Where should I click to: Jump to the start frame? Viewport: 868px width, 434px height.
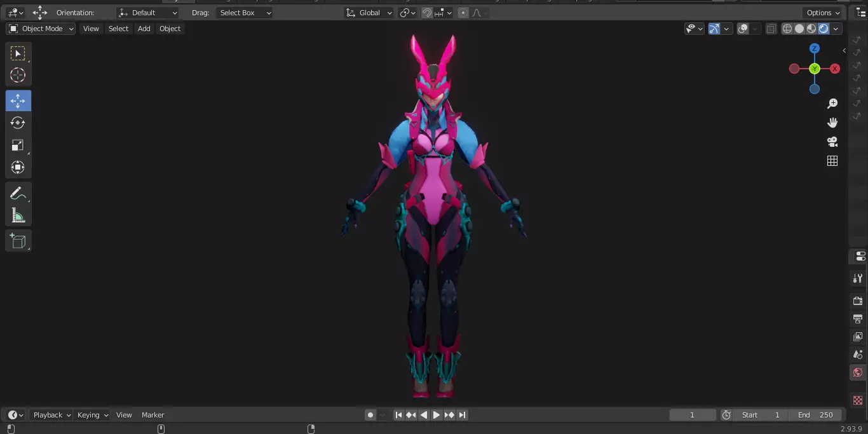398,415
